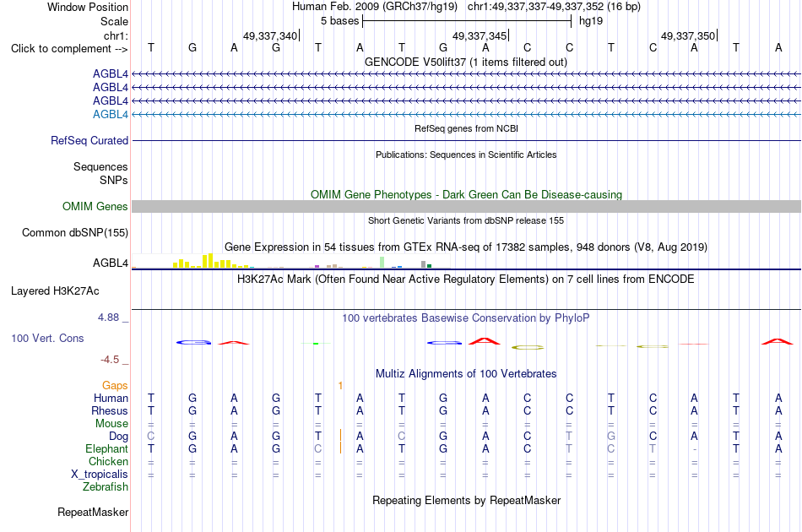The height and width of the screenshot is (532, 802).
Task: Click the SNPs track label
Action: tap(114, 180)
